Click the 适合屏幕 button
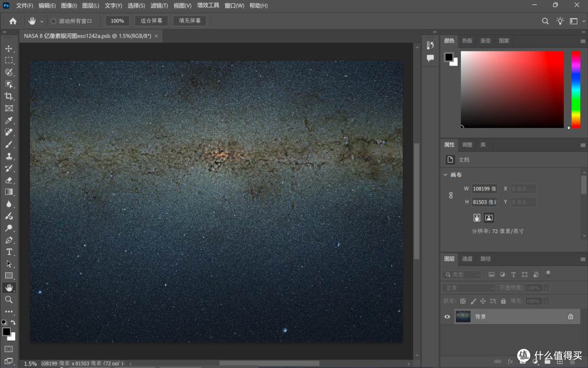The height and width of the screenshot is (368, 588). [x=151, y=21]
